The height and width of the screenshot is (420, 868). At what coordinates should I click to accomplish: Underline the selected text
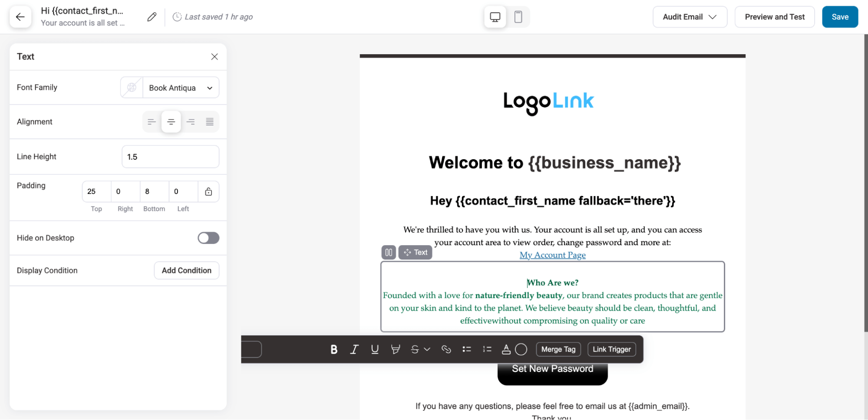375,349
